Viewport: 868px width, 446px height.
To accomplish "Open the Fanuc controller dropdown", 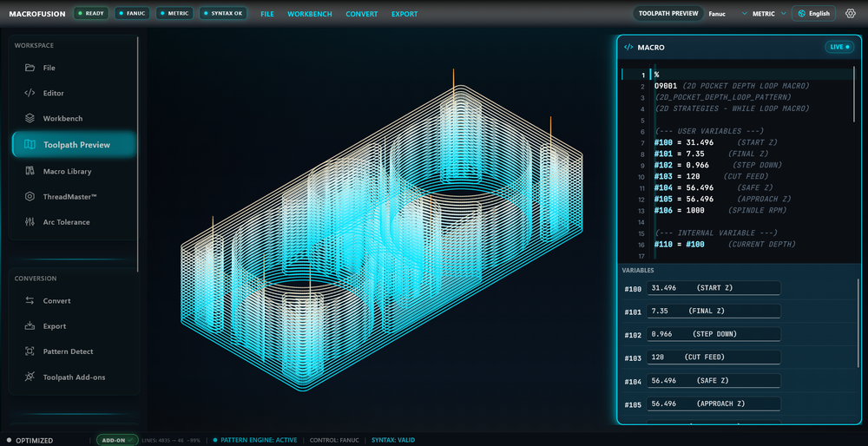I will coord(727,14).
